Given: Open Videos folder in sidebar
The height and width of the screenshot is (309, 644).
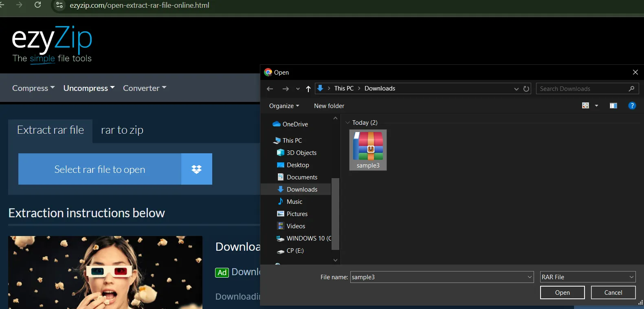Looking at the screenshot, I should [x=291, y=226].
